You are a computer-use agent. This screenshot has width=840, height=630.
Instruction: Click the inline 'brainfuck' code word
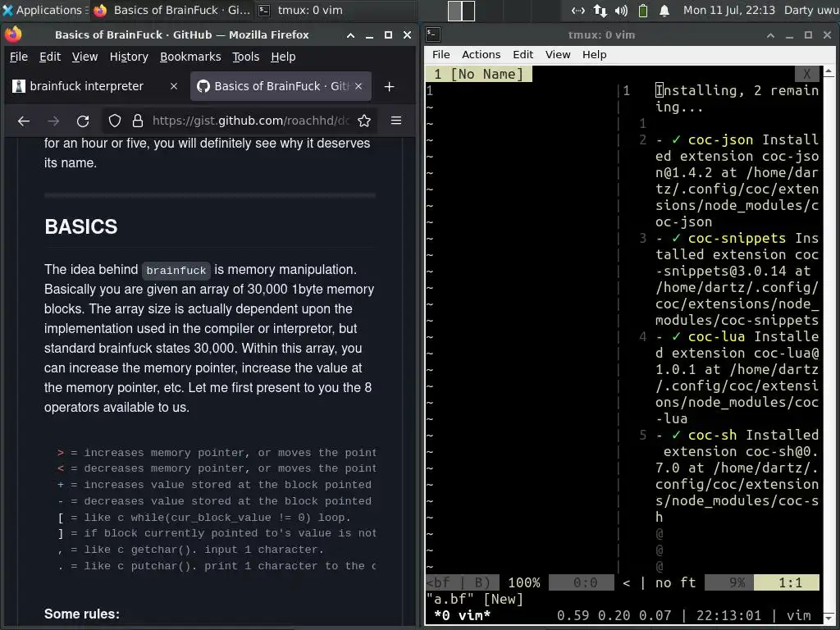coord(176,271)
